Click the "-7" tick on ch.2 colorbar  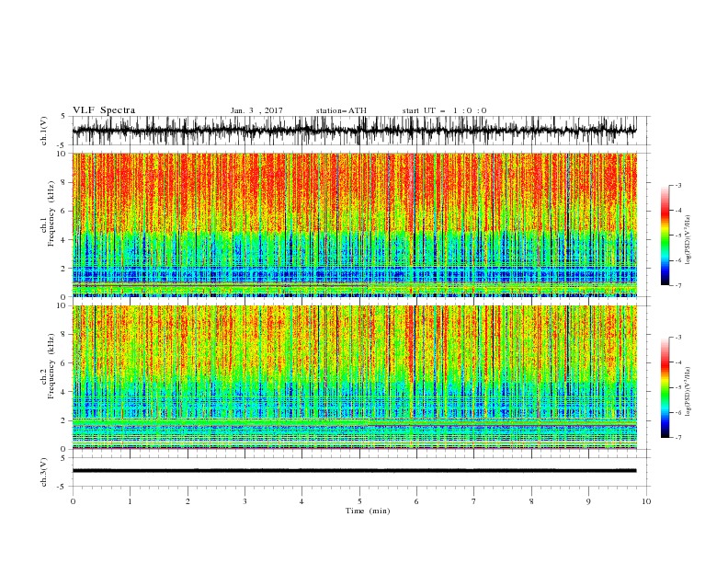click(x=677, y=437)
